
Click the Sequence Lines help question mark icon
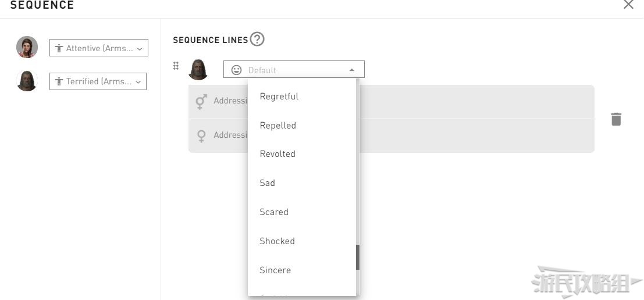257,40
